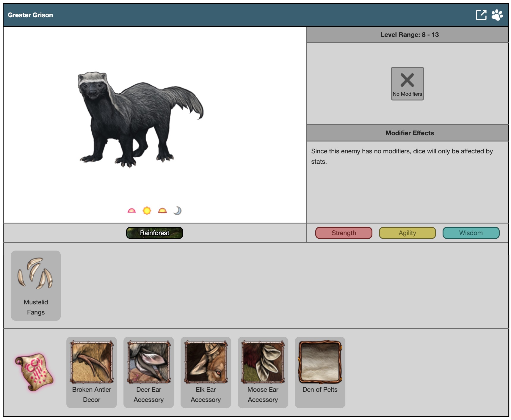Select the Deer Ear Accessory item
The image size is (511, 420).
pos(149,372)
